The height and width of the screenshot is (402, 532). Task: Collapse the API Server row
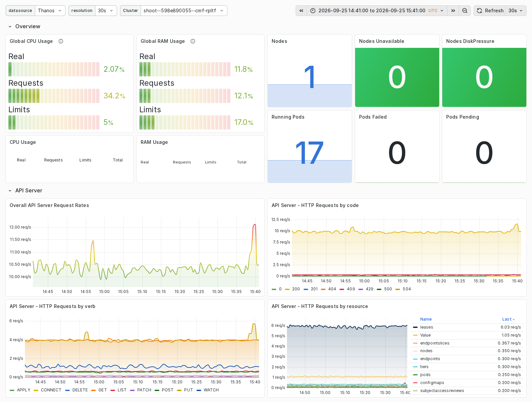pos(25,190)
